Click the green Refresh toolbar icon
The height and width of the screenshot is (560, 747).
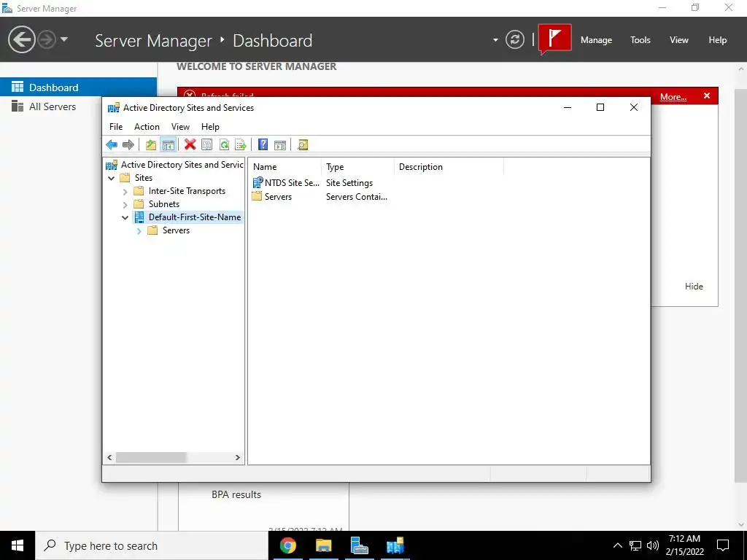224,145
